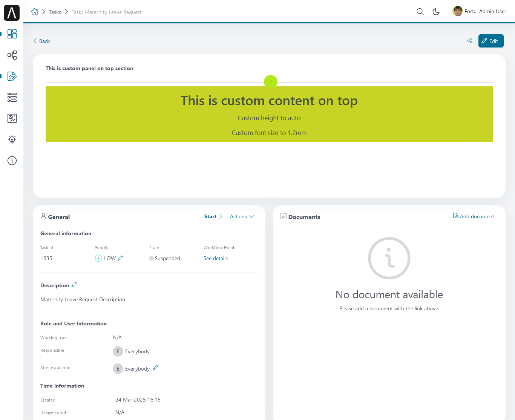Open the global search icon
Image resolution: width=515 pixels, height=420 pixels.
coord(420,12)
